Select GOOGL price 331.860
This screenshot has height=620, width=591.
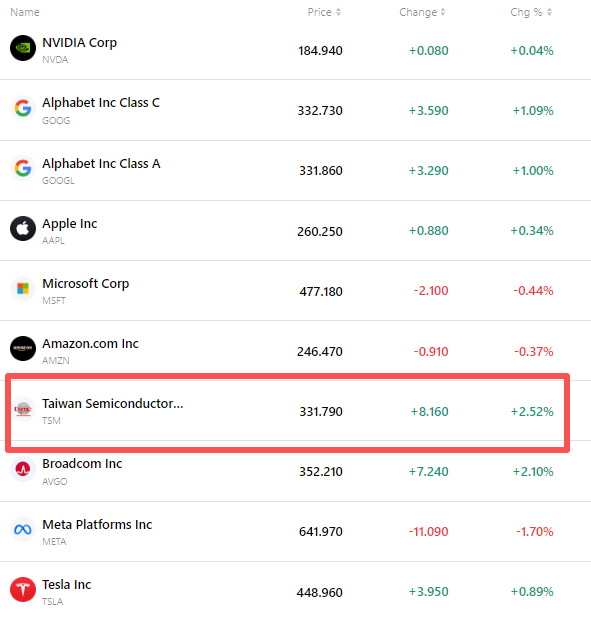pyautogui.click(x=321, y=171)
